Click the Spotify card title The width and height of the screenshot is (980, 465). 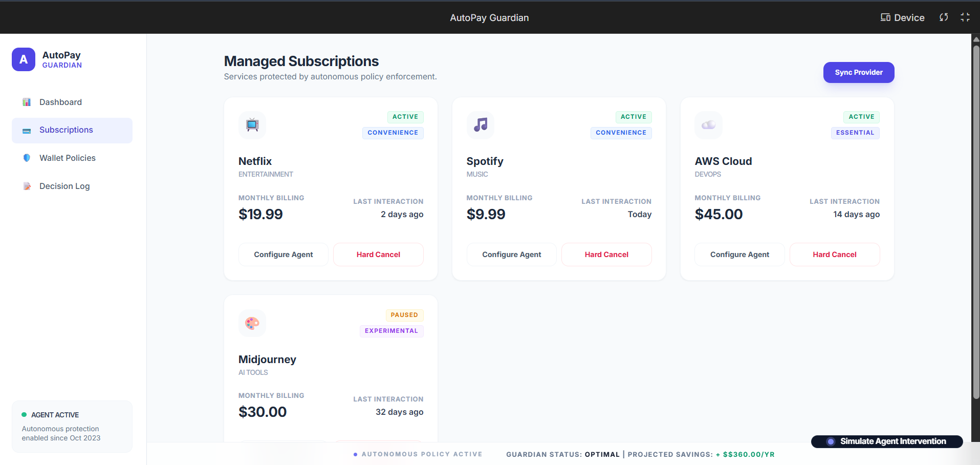click(485, 161)
